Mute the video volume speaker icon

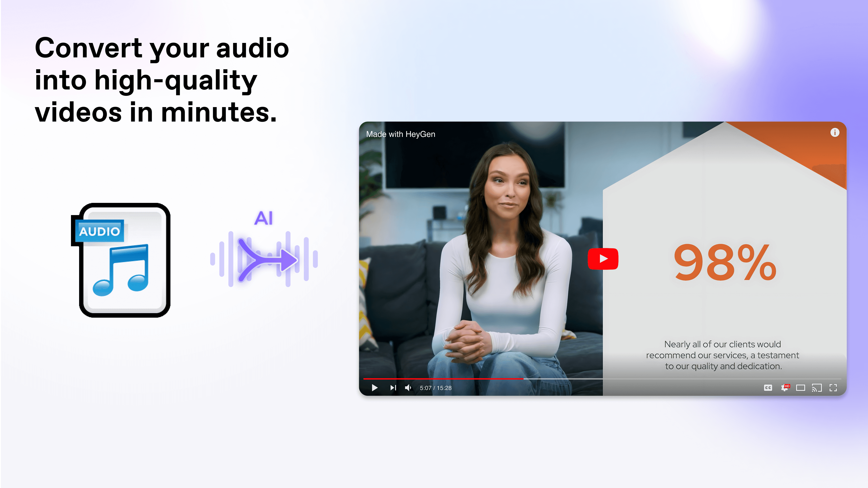click(x=408, y=388)
